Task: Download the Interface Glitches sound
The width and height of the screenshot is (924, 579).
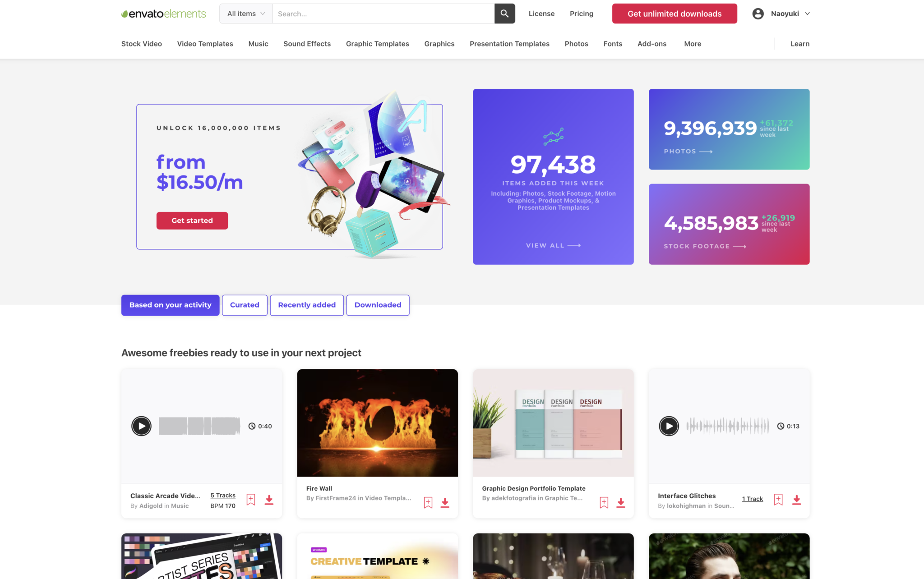Action: point(796,500)
